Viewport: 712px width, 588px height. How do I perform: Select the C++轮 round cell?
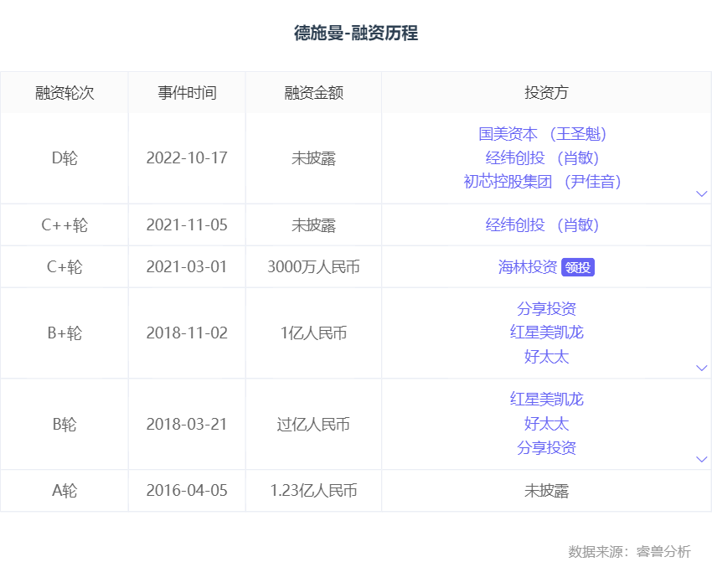pyautogui.click(x=64, y=224)
